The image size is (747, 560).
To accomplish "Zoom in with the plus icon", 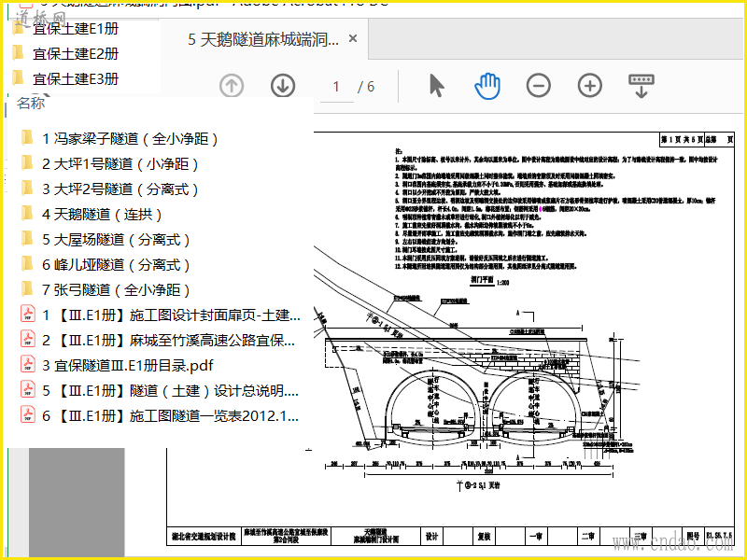I will [590, 86].
